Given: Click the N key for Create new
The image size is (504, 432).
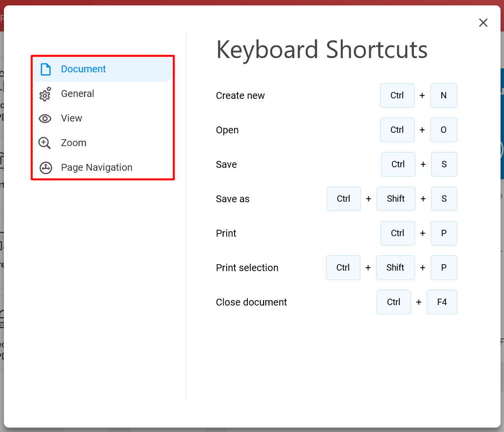Looking at the screenshot, I should click(x=444, y=95).
